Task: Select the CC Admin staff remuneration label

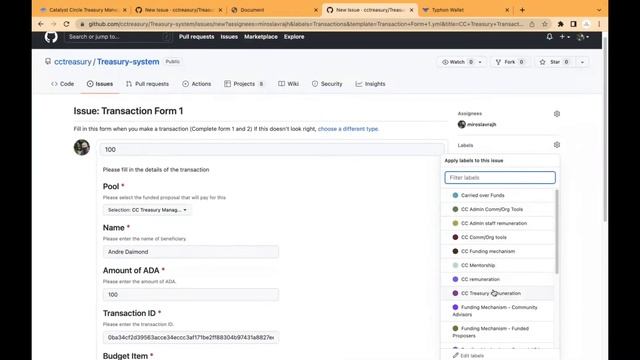Action: point(498,223)
